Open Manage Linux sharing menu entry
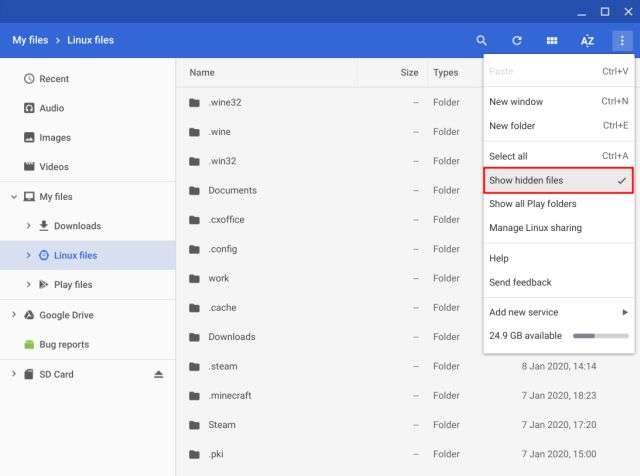The image size is (640, 476). (x=558, y=228)
